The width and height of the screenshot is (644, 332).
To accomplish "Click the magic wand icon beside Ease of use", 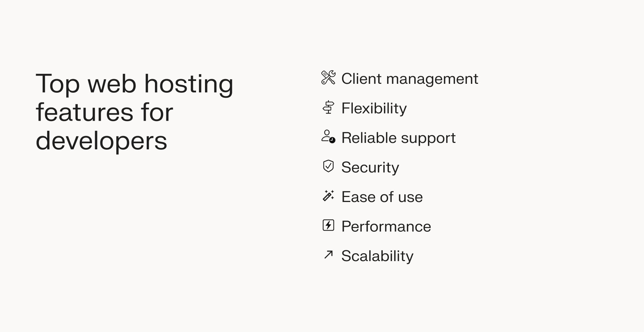I will tap(328, 196).
